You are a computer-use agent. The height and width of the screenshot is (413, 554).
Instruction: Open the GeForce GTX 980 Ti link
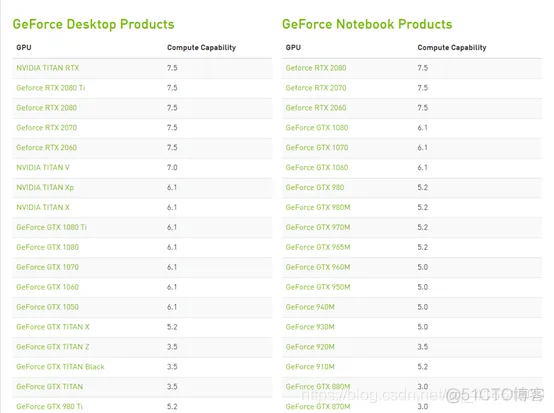pos(49,406)
